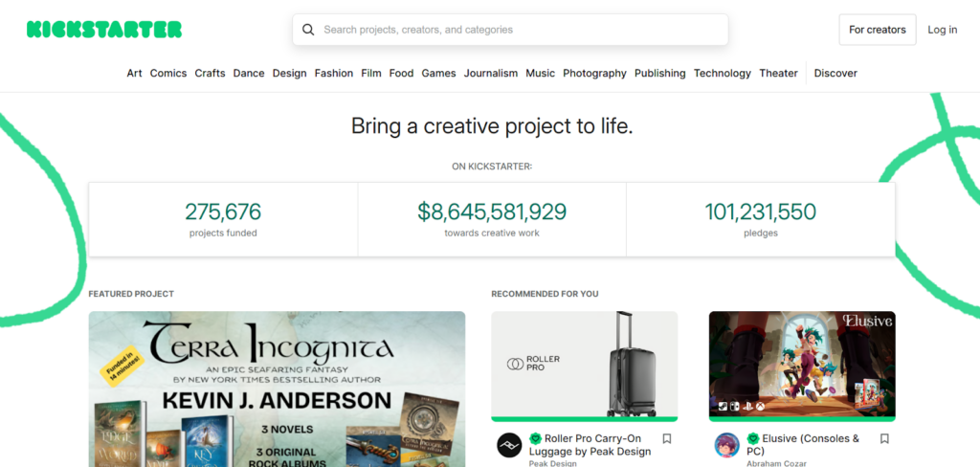Open the For creators button
Screen dimensions: 980x467
tap(878, 30)
